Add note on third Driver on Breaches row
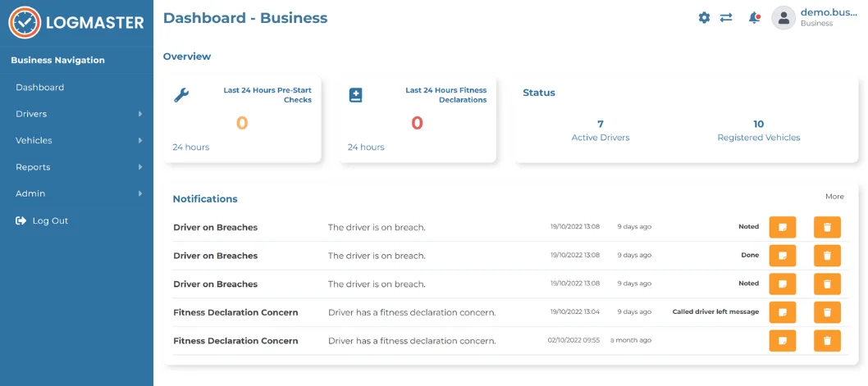Screen dimensions: 868x386 tap(782, 284)
